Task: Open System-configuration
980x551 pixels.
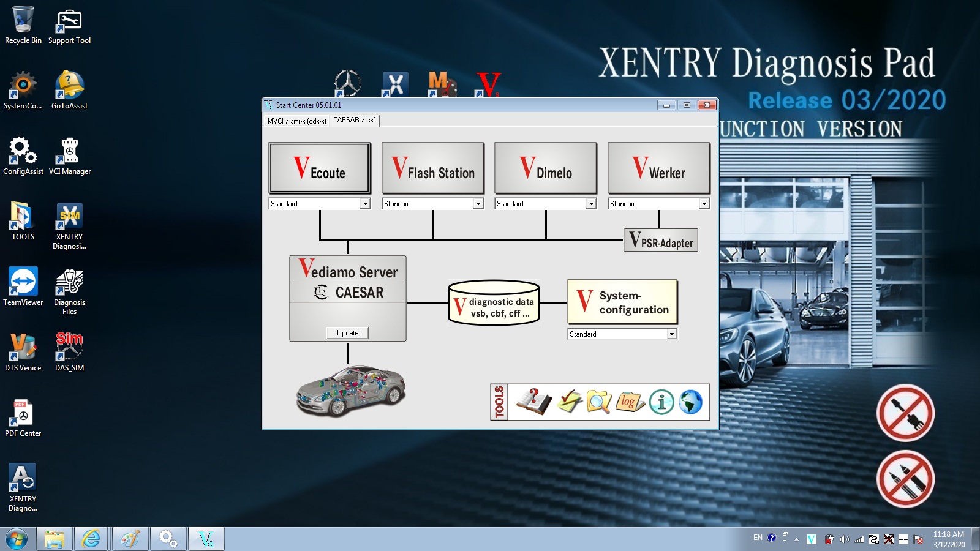Action: click(x=623, y=302)
